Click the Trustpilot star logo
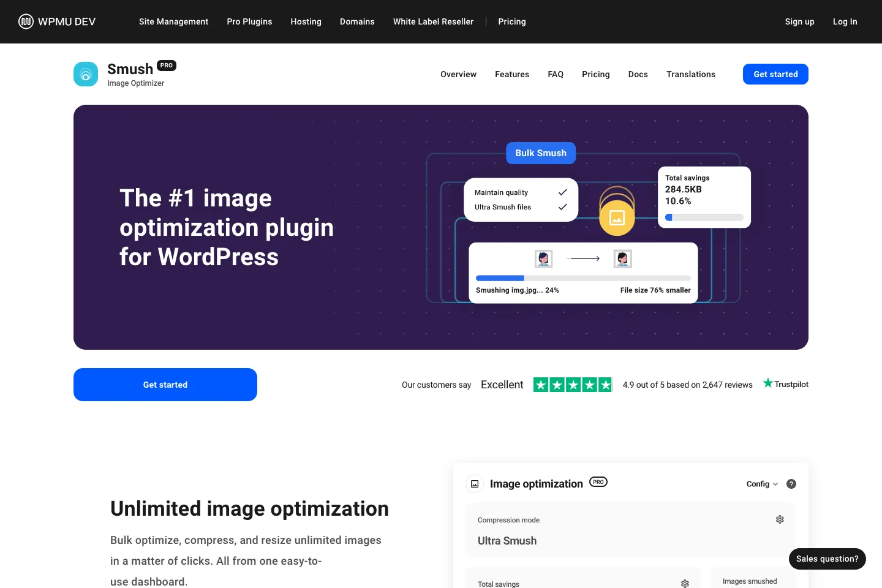882x588 pixels. (x=767, y=383)
